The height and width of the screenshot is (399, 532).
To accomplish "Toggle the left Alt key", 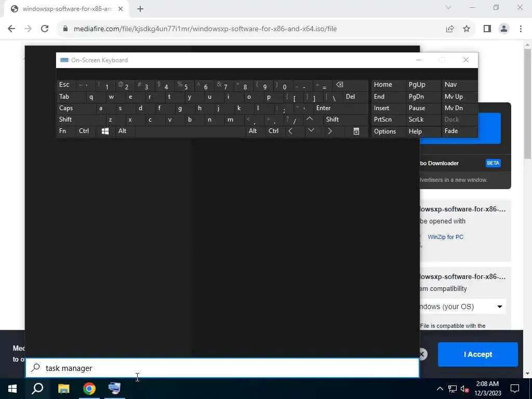I will pos(125,131).
